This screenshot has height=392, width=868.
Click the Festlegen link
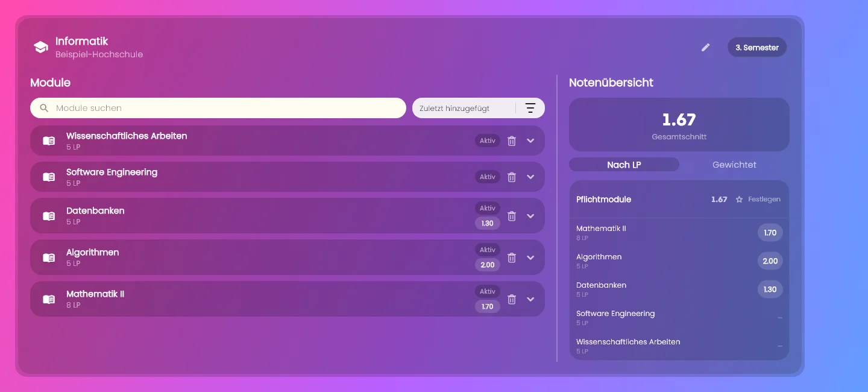pos(764,199)
